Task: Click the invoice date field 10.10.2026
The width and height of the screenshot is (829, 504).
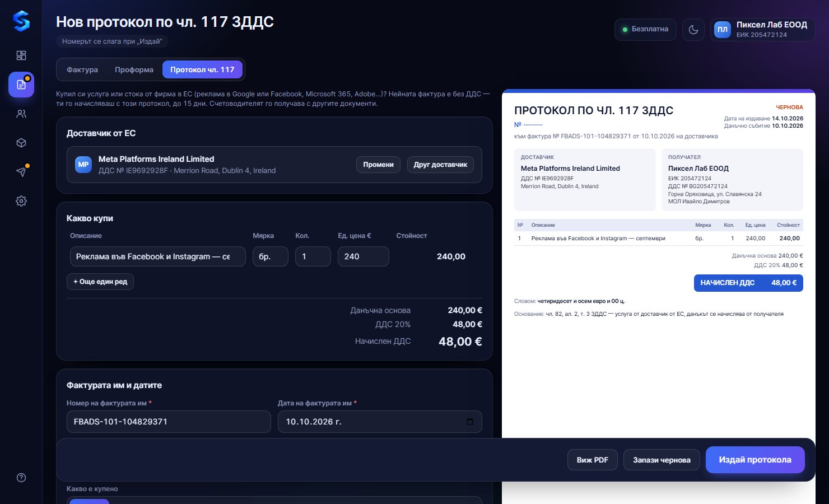Action: click(380, 422)
